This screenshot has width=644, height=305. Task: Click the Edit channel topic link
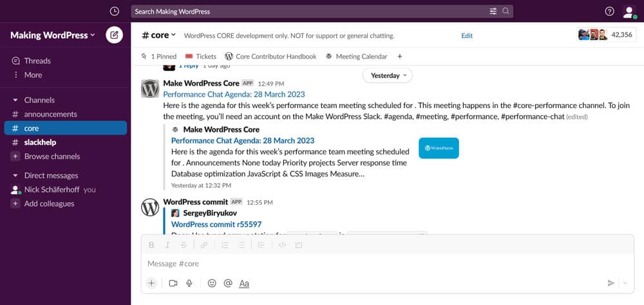coord(467,35)
